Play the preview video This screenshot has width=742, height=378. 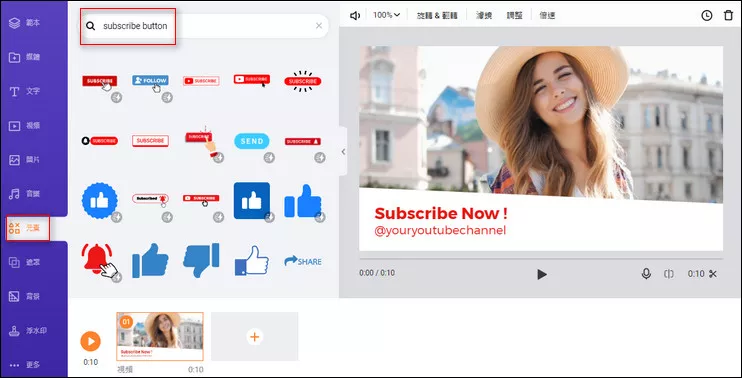click(542, 274)
